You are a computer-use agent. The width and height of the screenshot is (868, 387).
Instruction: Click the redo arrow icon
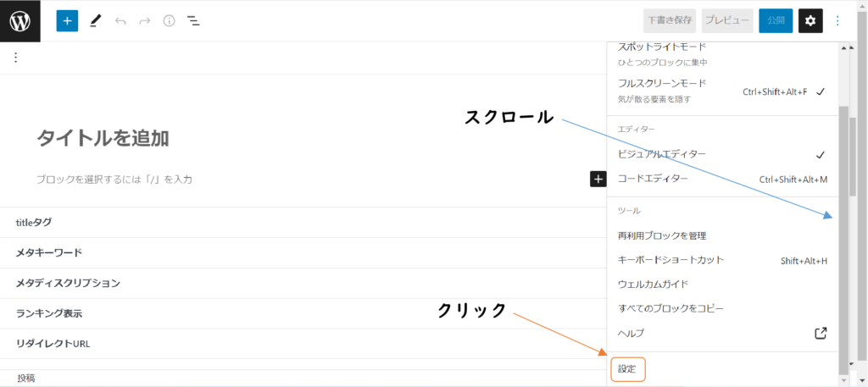click(x=144, y=21)
